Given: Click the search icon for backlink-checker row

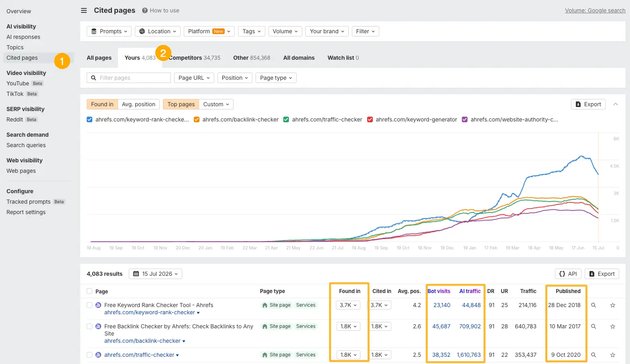Looking at the screenshot, I should tap(593, 327).
